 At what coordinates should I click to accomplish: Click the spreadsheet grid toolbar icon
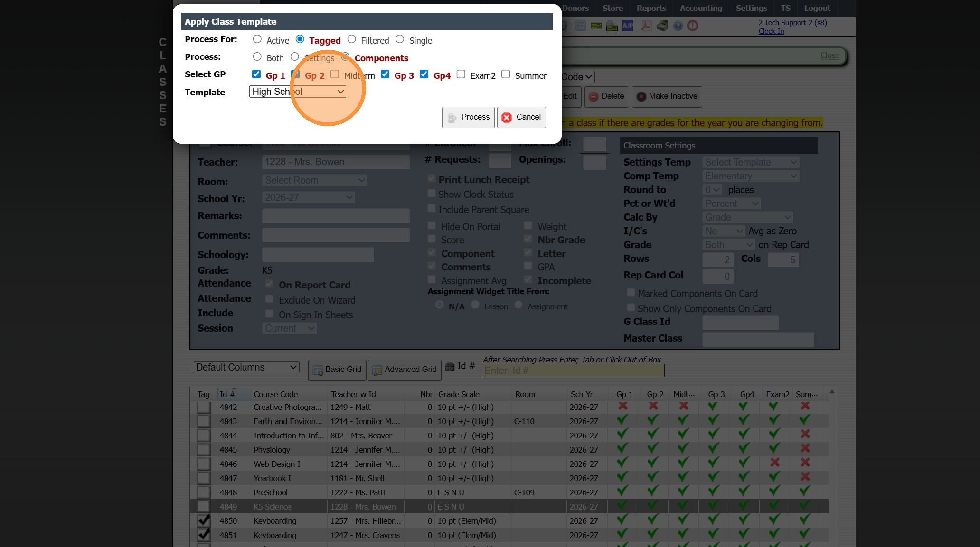click(x=580, y=26)
